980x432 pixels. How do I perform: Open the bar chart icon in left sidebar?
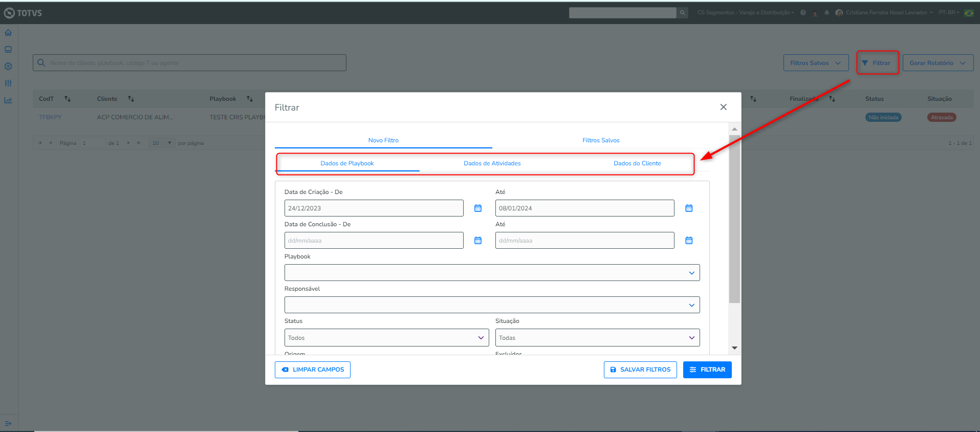(8, 100)
